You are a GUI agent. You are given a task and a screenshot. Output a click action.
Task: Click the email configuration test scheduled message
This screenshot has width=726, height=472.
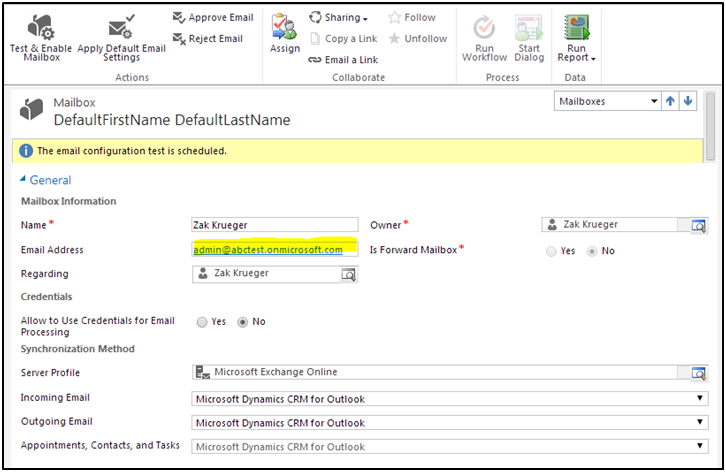tap(132, 151)
